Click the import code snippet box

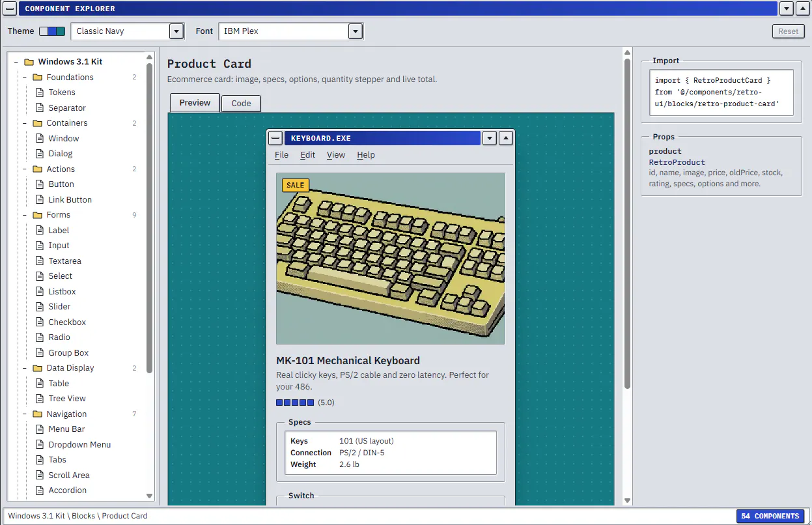pyautogui.click(x=721, y=92)
